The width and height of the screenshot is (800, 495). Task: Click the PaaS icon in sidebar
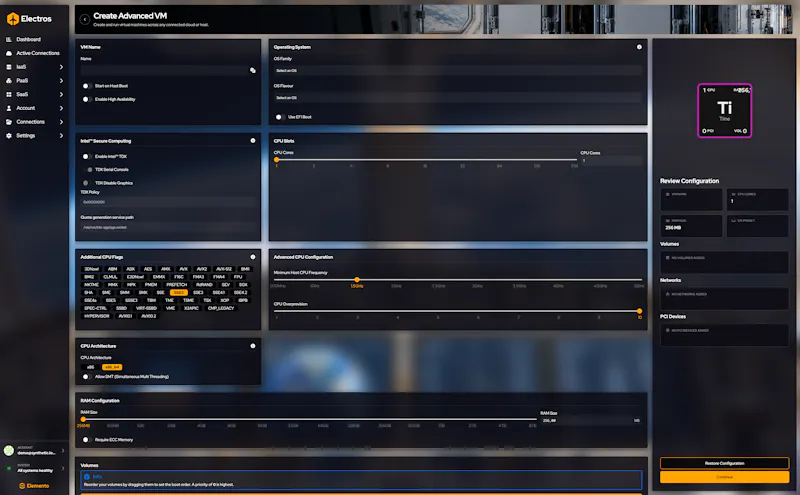coord(9,81)
